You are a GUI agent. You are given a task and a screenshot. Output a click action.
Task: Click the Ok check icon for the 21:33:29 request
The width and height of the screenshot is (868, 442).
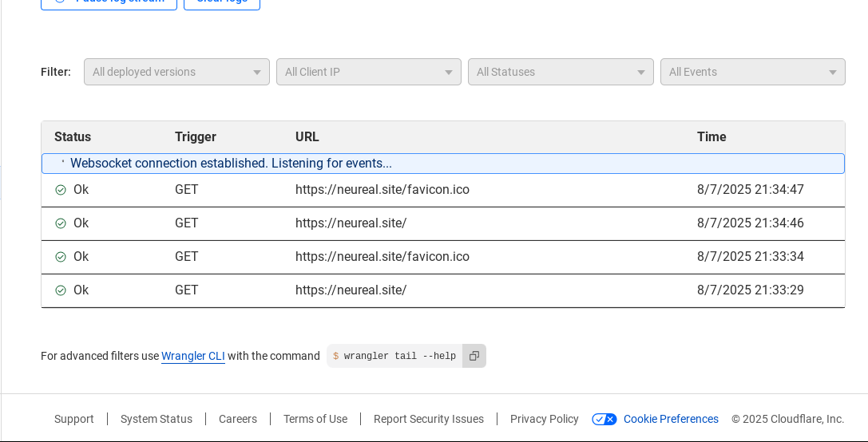pyautogui.click(x=61, y=290)
